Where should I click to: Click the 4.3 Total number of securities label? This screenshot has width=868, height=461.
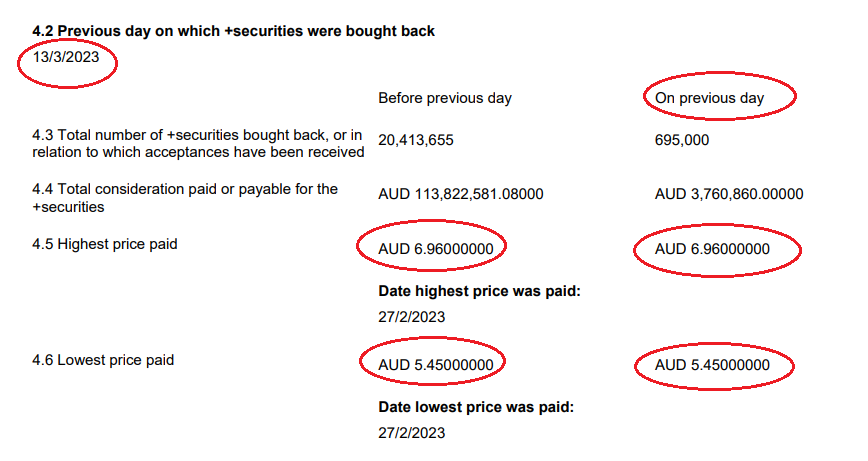pos(198,143)
